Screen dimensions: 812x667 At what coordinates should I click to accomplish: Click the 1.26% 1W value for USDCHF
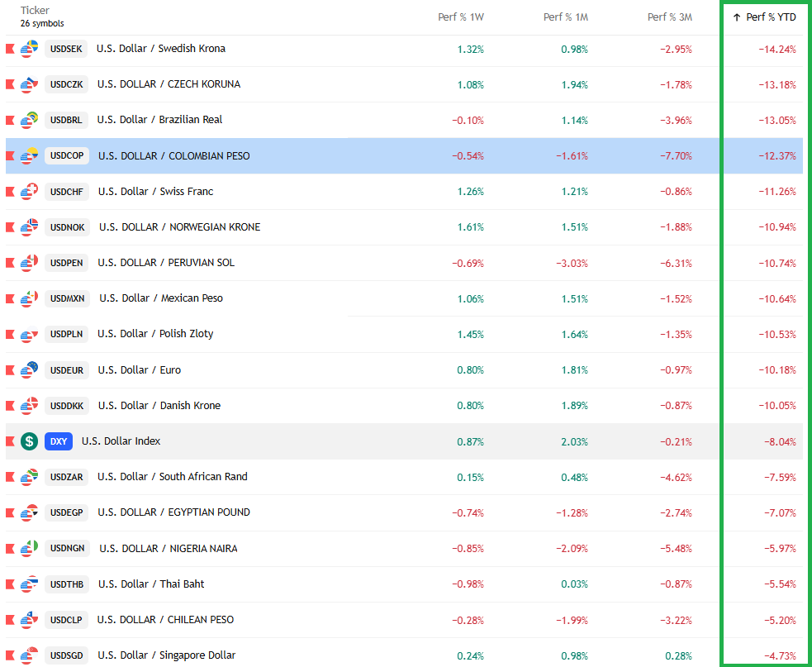click(x=471, y=193)
